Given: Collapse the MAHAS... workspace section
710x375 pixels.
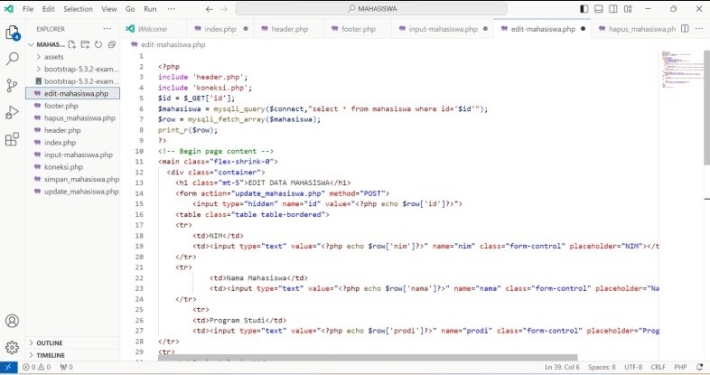Looking at the screenshot, I should pyautogui.click(x=46, y=44).
